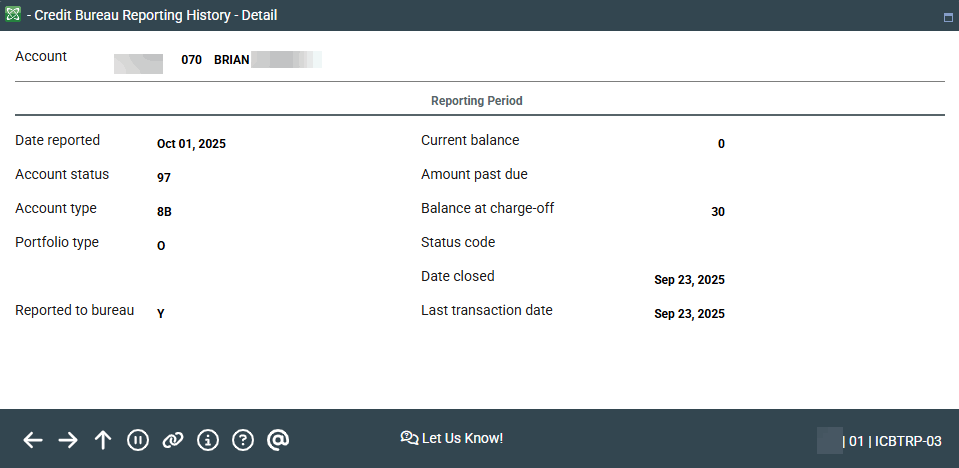
Task: Click the Last transaction date value
Action: pos(689,314)
